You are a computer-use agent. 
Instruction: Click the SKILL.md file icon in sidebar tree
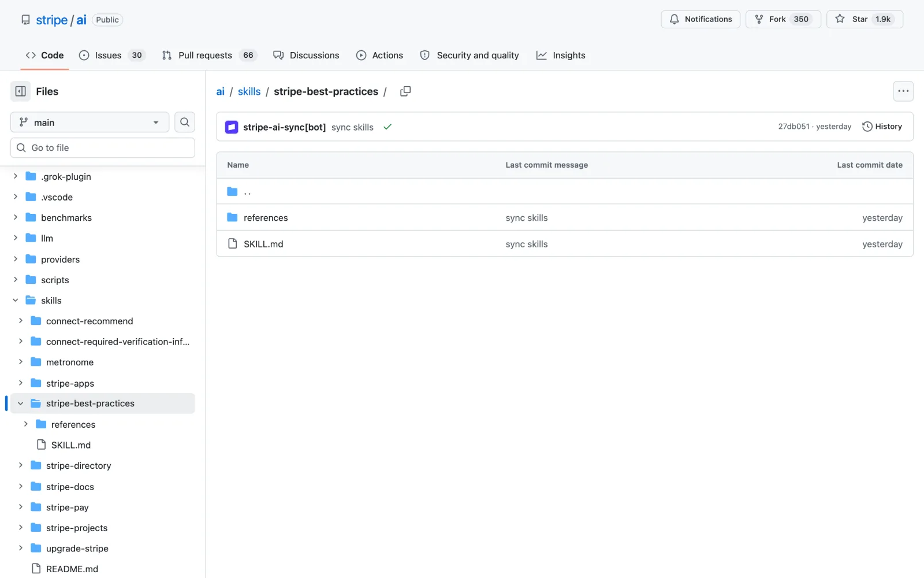click(41, 444)
